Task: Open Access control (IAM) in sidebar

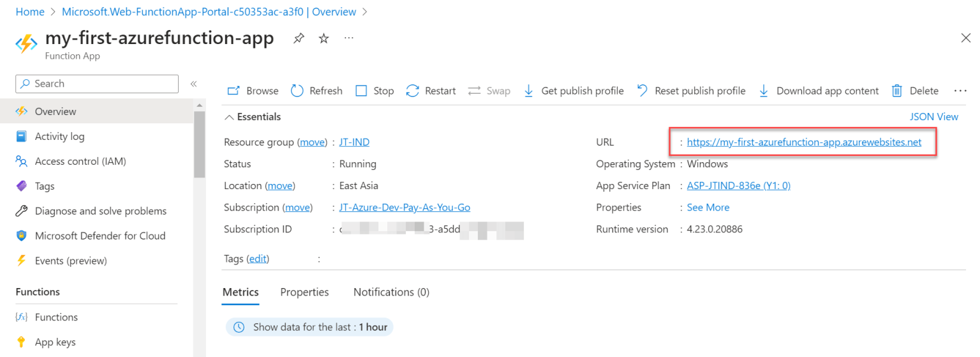Action: (x=80, y=162)
